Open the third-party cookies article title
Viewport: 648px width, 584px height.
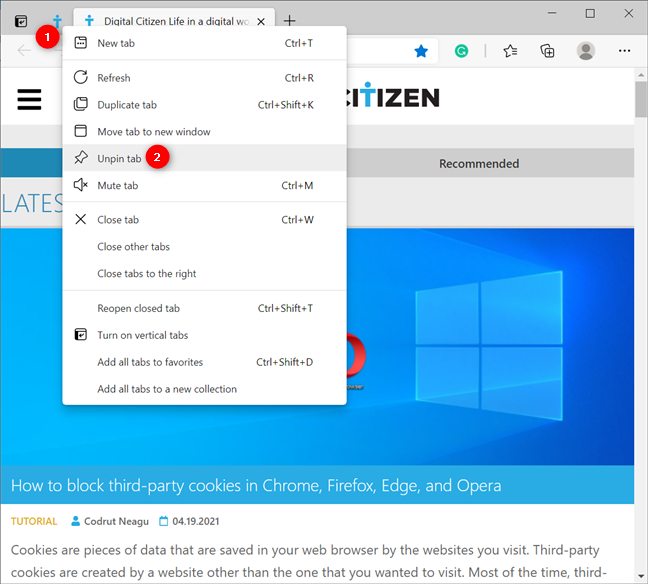[x=256, y=486]
